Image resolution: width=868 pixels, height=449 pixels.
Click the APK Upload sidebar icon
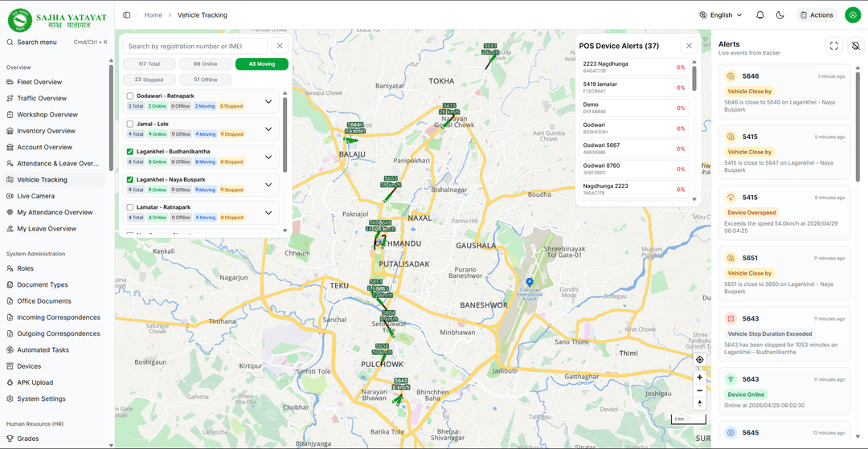[10, 382]
